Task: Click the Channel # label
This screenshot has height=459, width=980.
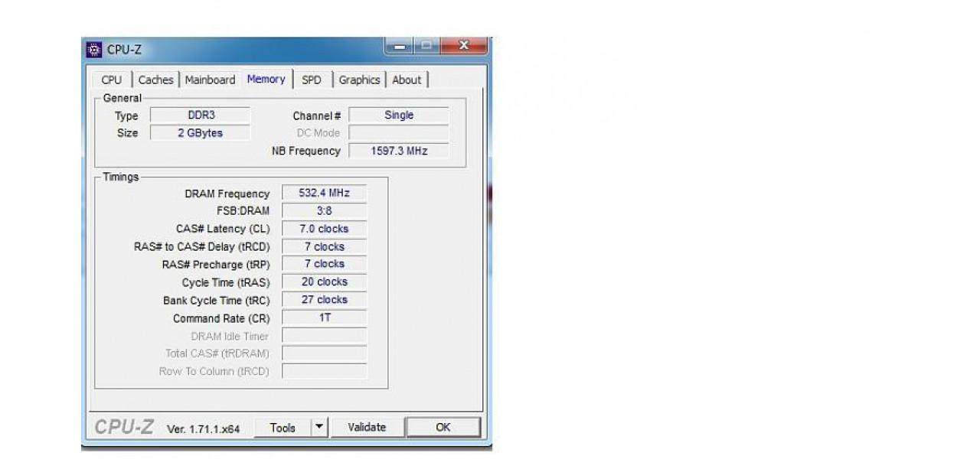Action: pos(317,116)
